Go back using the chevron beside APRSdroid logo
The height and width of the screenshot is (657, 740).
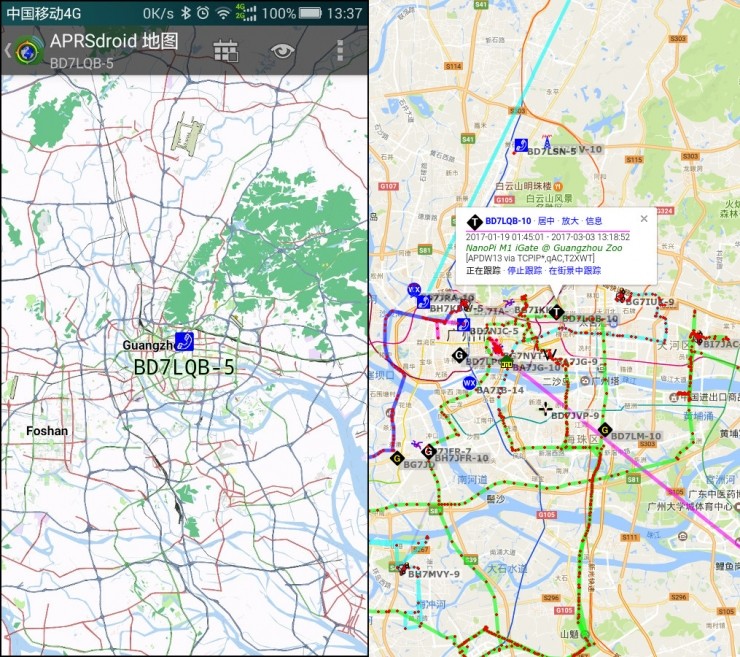(8, 50)
